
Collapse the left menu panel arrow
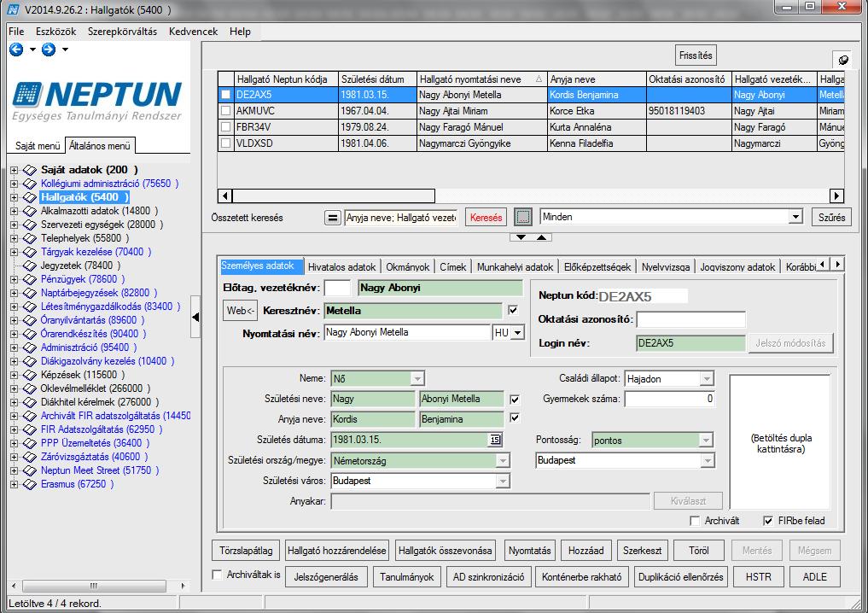coord(195,317)
